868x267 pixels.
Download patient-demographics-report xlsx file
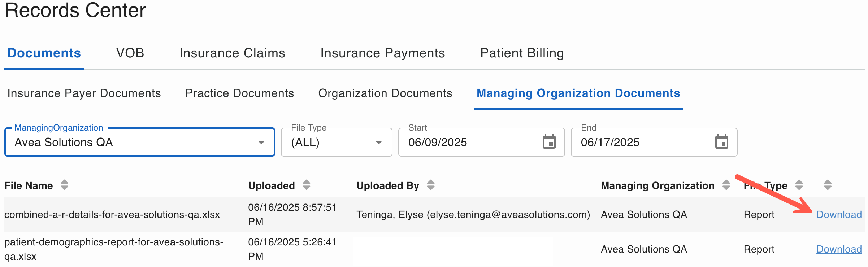click(x=839, y=249)
